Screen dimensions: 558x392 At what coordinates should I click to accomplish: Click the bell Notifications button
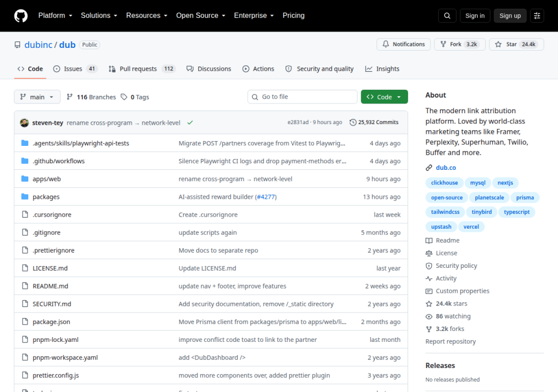pos(404,44)
